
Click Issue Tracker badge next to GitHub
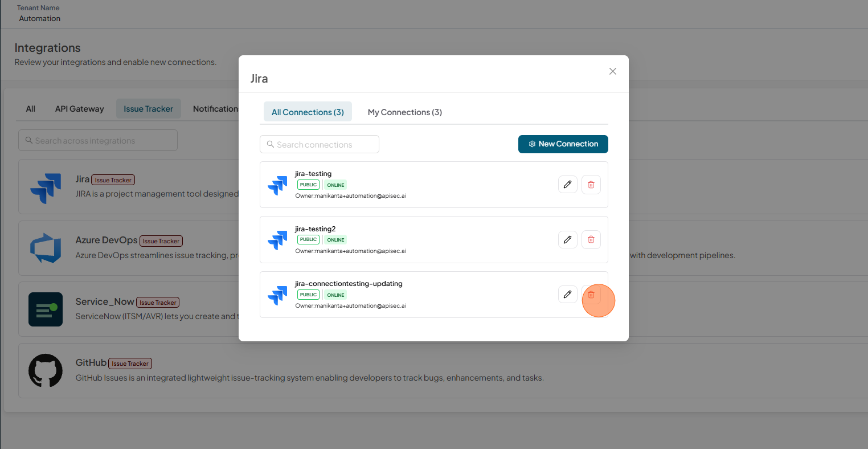point(130,364)
